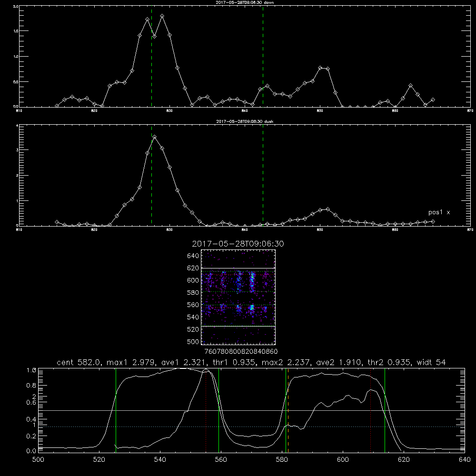The image size is (476, 476).
Task: Click the red dotted line near 609 in profile plot
Action: point(370,410)
